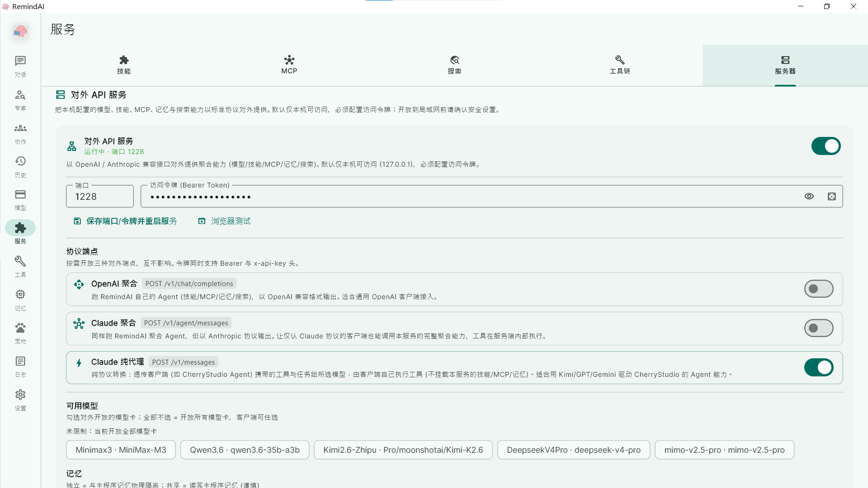Select the mimo-v2.5-pro model chip

click(724, 450)
